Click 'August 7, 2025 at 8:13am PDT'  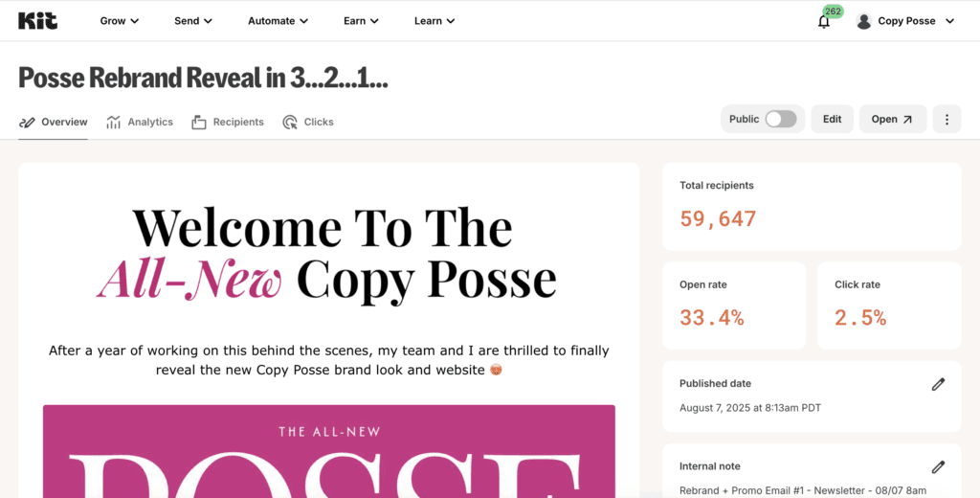750,408
